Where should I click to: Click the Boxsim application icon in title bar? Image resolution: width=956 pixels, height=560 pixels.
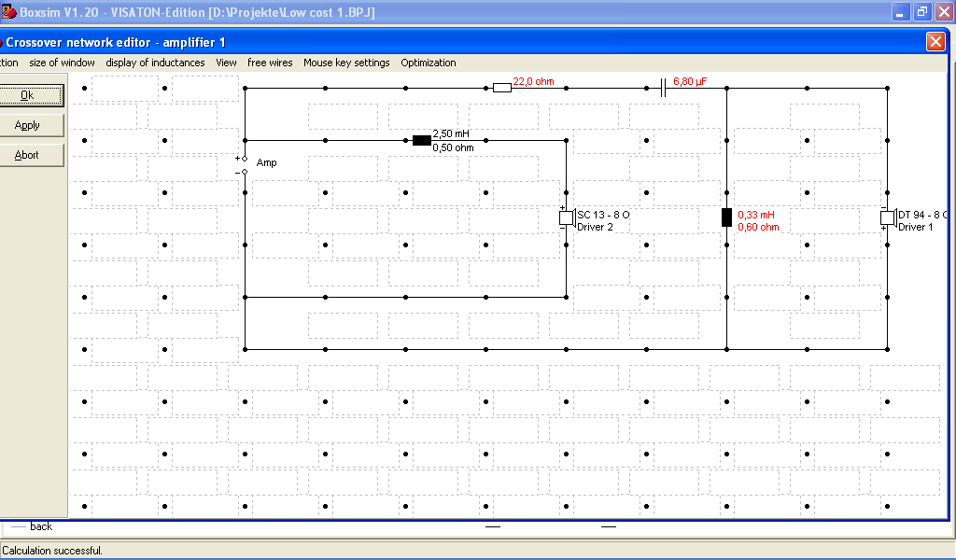(8, 11)
